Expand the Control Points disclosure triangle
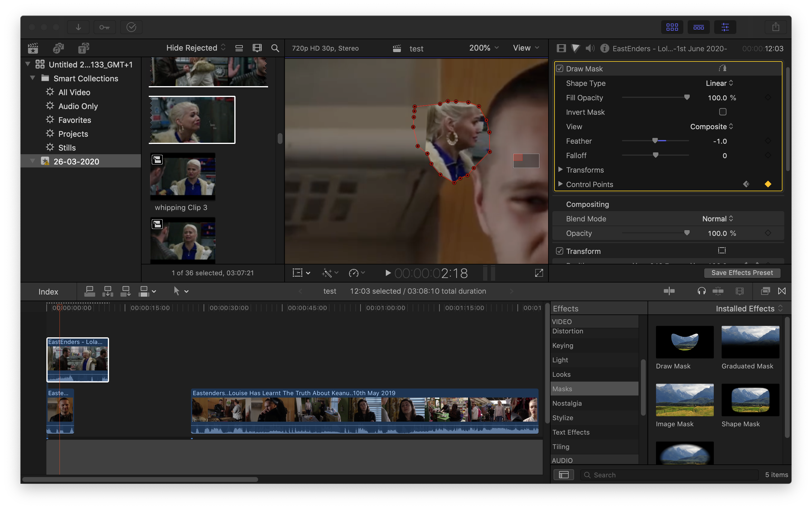812x509 pixels. 560,184
